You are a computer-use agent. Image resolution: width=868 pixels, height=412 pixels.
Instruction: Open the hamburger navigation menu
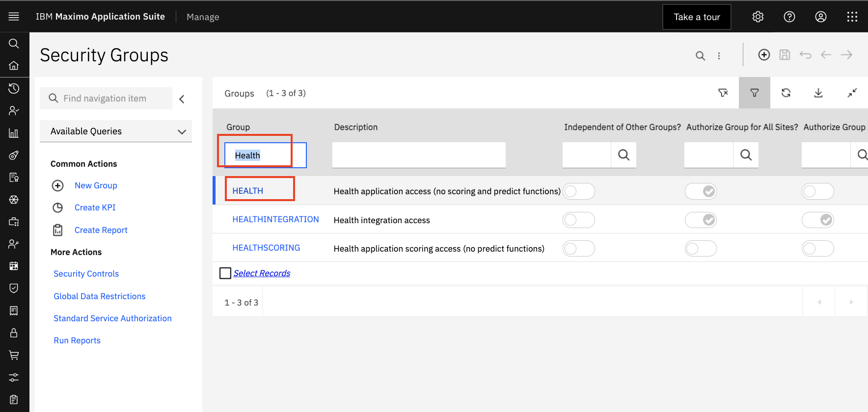(14, 17)
